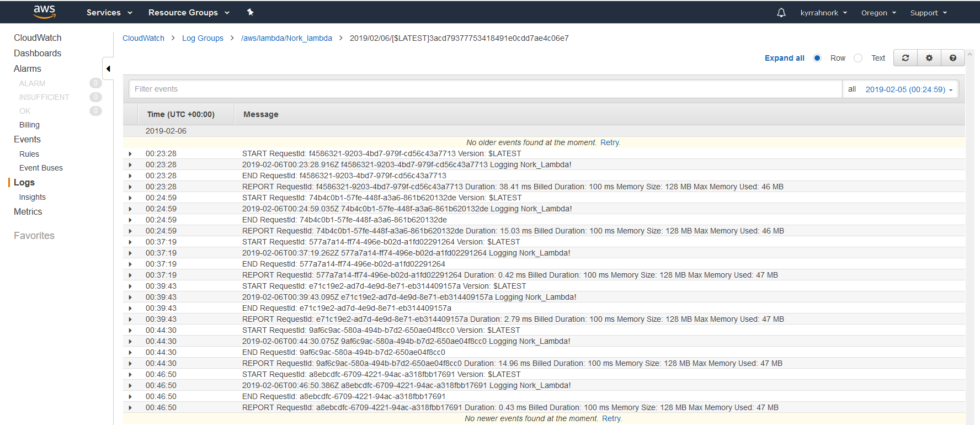
Task: Click the 00:46:50.386Z Logging Nork_Lambda message
Action: click(x=407, y=385)
